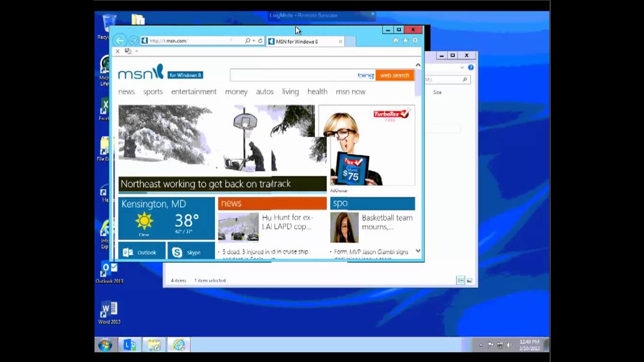Click the Size column header in Explorer
This screenshot has width=644, height=362.
coord(437,93)
